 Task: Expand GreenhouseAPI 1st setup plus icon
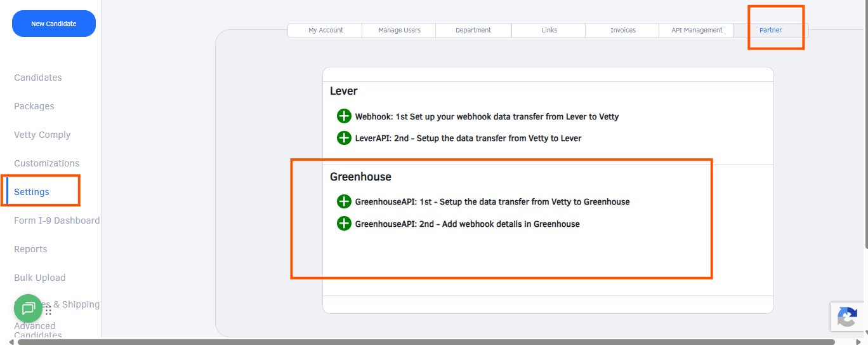(x=344, y=201)
